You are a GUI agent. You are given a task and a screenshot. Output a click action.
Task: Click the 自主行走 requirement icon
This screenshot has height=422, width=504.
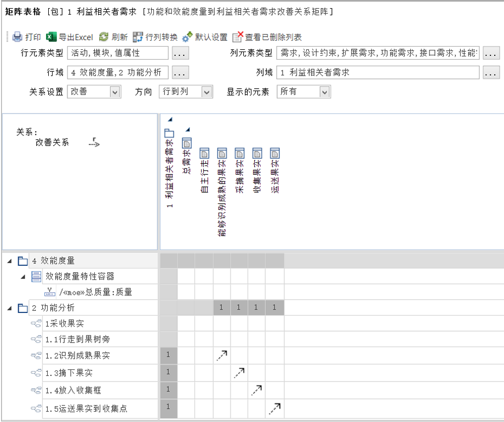(204, 153)
